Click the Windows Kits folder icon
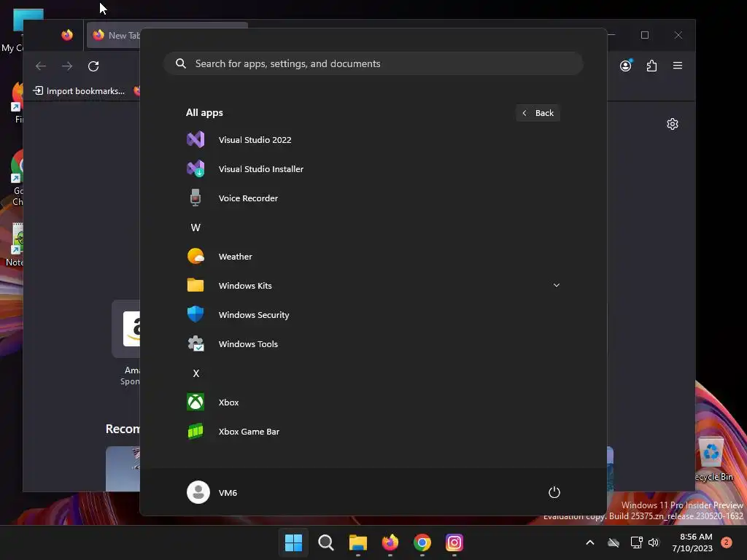 pos(196,285)
